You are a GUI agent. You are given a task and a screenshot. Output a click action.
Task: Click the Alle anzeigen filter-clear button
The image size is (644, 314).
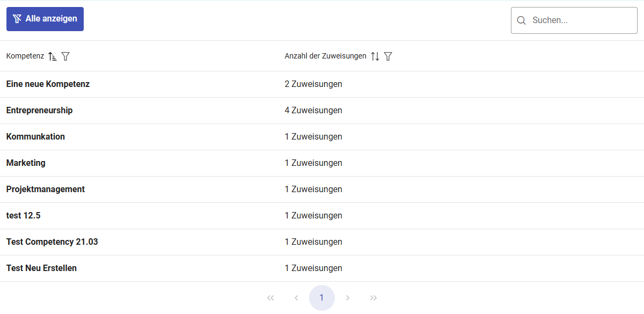tap(45, 19)
